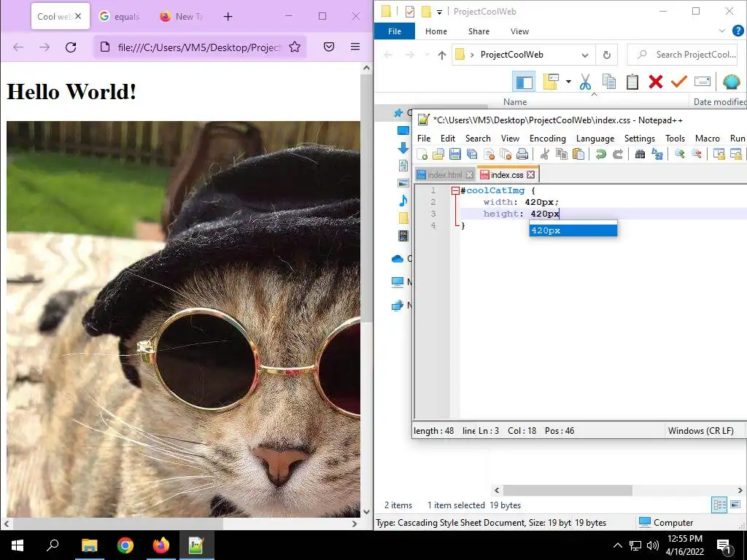This screenshot has width=747, height=560.
Task: Click the red X Delete icon in Explorer
Action: (x=656, y=82)
